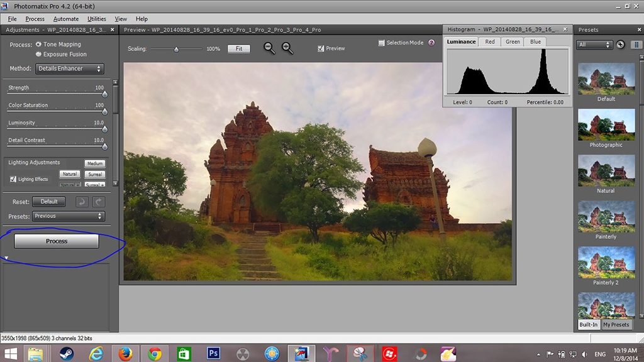Viewport: 644px width, 362px height.
Task: Click the zoom out magnifier icon
Action: 269,48
